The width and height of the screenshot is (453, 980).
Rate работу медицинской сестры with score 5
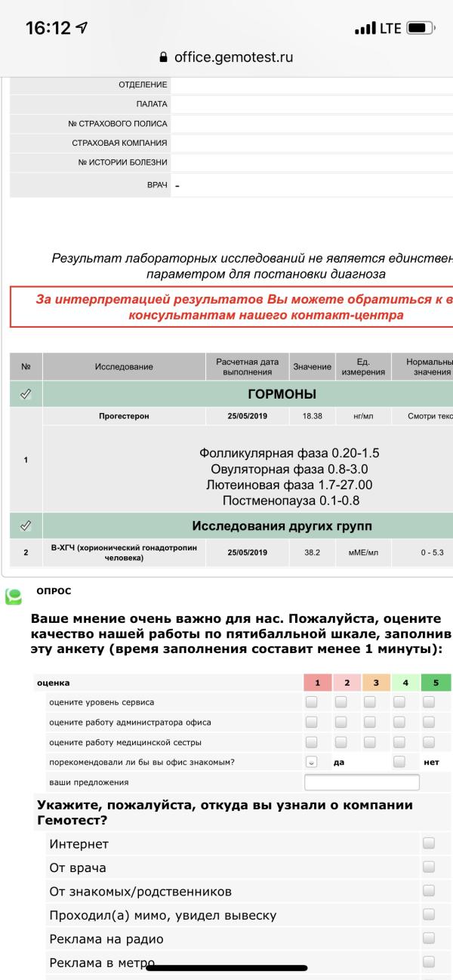pyautogui.click(x=429, y=741)
